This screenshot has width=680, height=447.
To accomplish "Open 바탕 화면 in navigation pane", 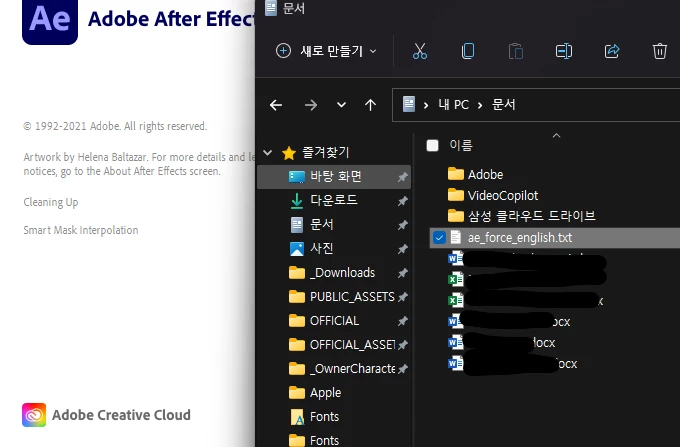I will [334, 176].
